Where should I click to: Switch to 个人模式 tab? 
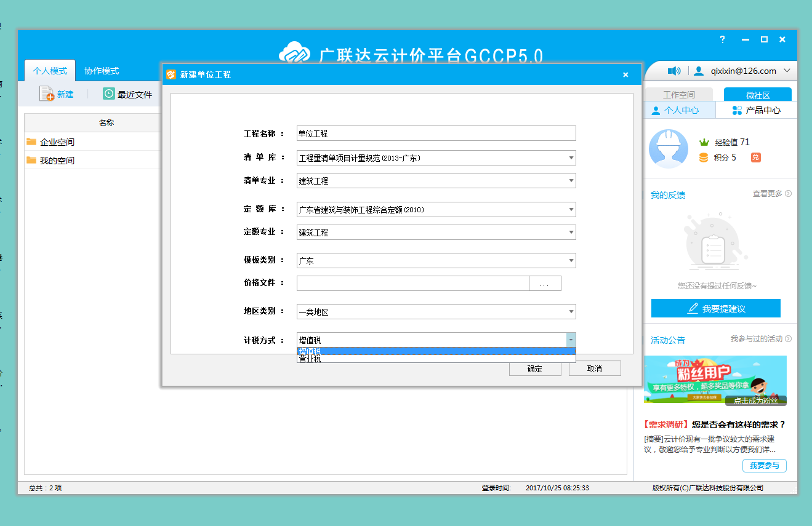(50, 71)
